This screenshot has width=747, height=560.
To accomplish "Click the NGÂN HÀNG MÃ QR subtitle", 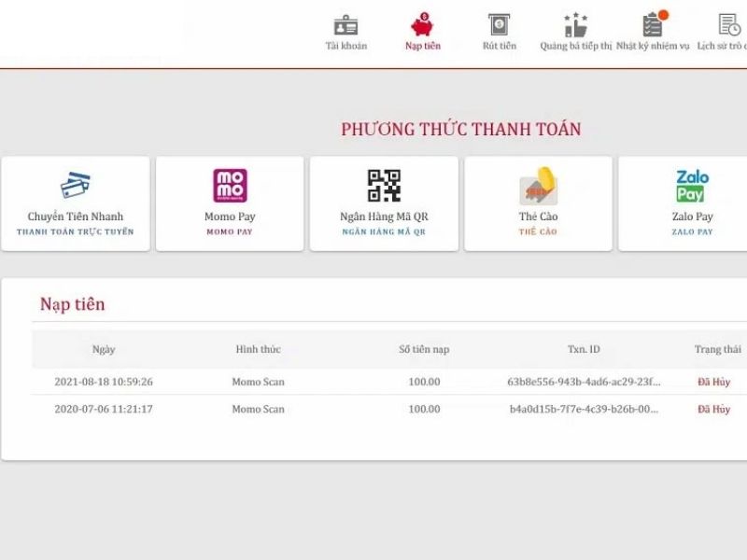I will (384, 231).
